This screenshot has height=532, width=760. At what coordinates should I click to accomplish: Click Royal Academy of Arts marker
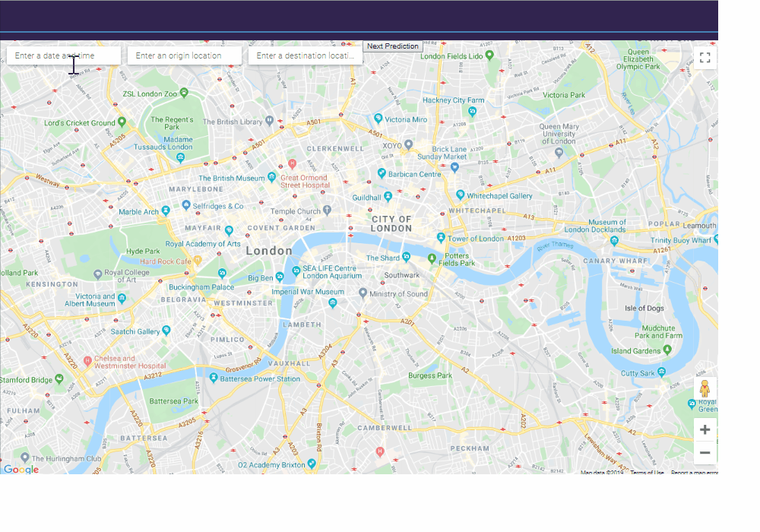coord(230,230)
